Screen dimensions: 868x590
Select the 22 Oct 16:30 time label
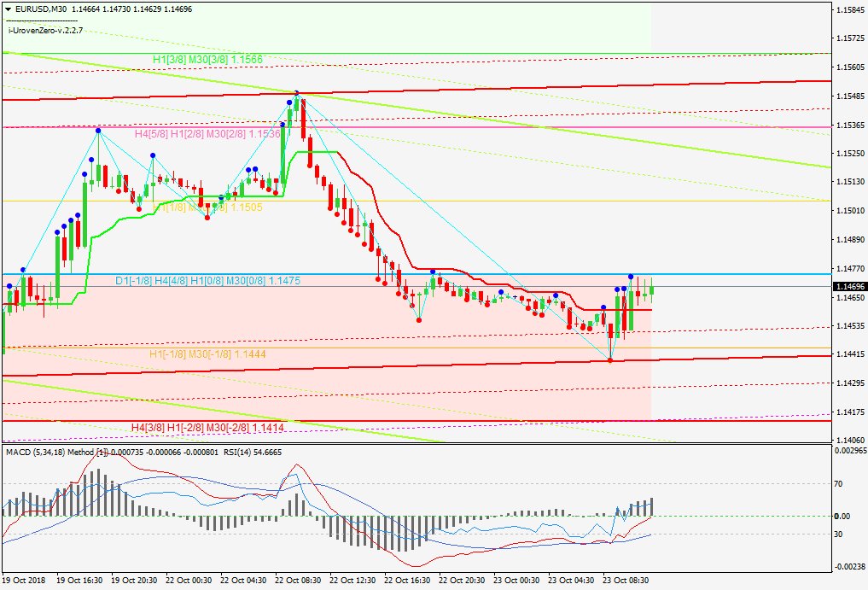point(407,581)
